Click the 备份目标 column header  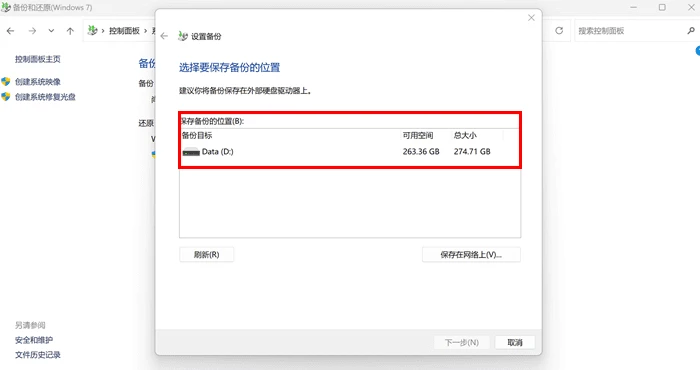(197, 135)
